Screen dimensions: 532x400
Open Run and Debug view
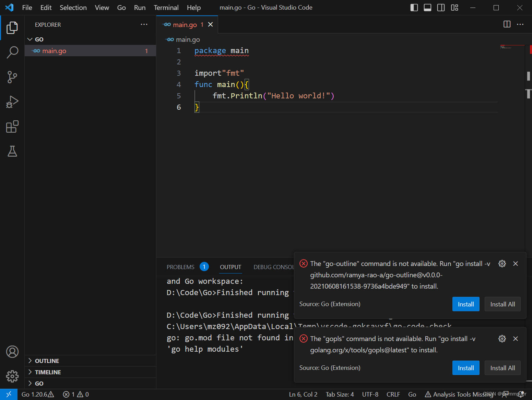[12, 102]
